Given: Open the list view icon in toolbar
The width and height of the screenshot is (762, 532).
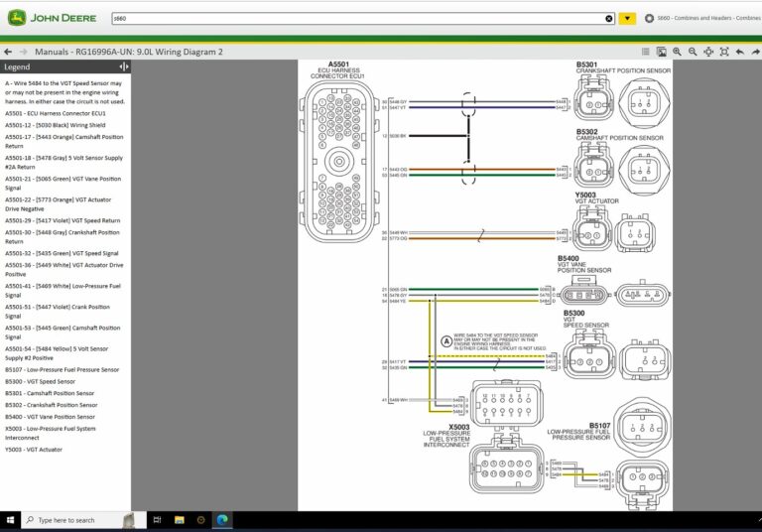Looking at the screenshot, I should click(x=645, y=52).
